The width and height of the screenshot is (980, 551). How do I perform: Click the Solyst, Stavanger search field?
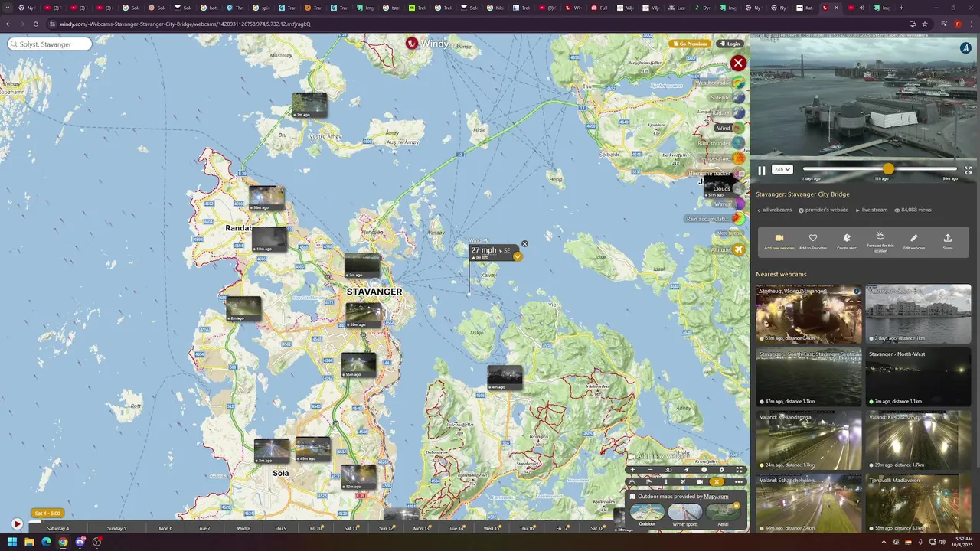coord(50,44)
